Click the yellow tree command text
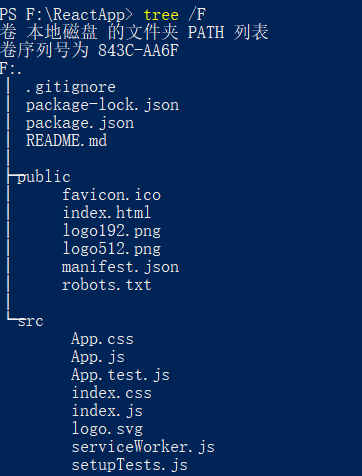Image resolution: width=362 pixels, height=476 pixels. pyautogui.click(x=161, y=15)
